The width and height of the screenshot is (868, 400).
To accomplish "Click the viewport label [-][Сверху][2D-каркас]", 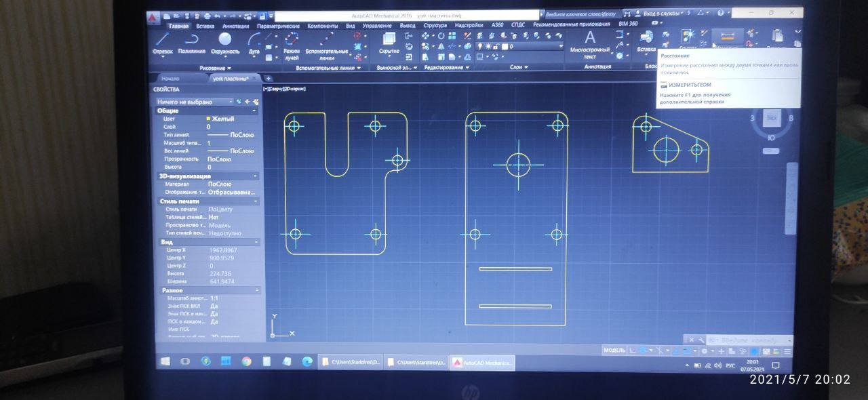I will (x=285, y=89).
